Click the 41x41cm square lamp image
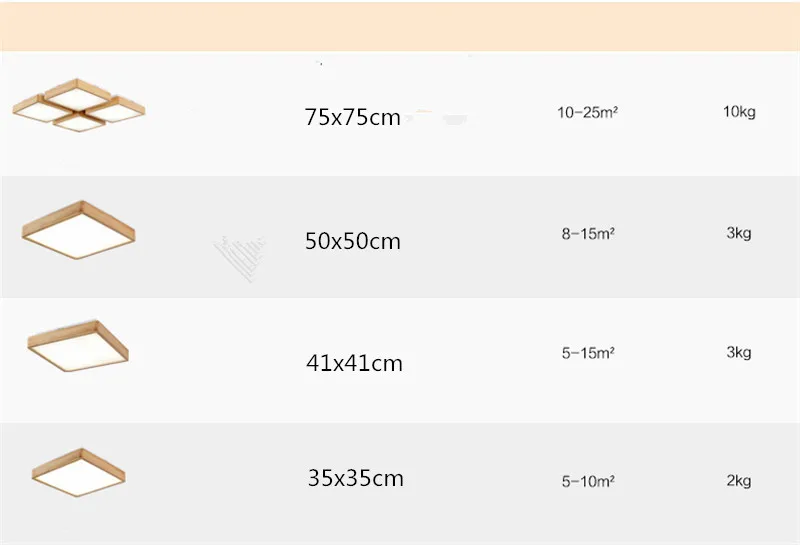 point(78,345)
